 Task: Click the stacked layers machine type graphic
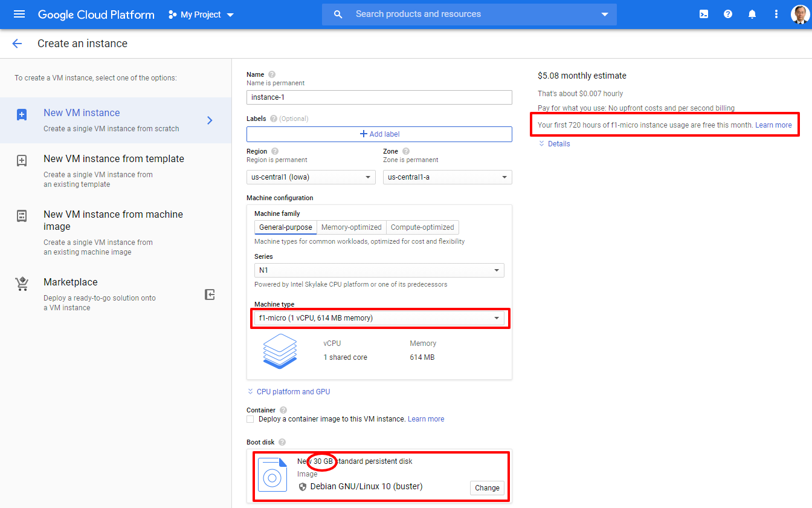pyautogui.click(x=280, y=351)
